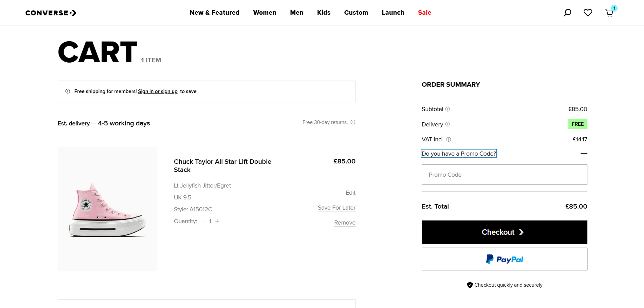644x308 pixels.
Task: Click the 'Style: A15012C' text
Action: [x=193, y=209]
